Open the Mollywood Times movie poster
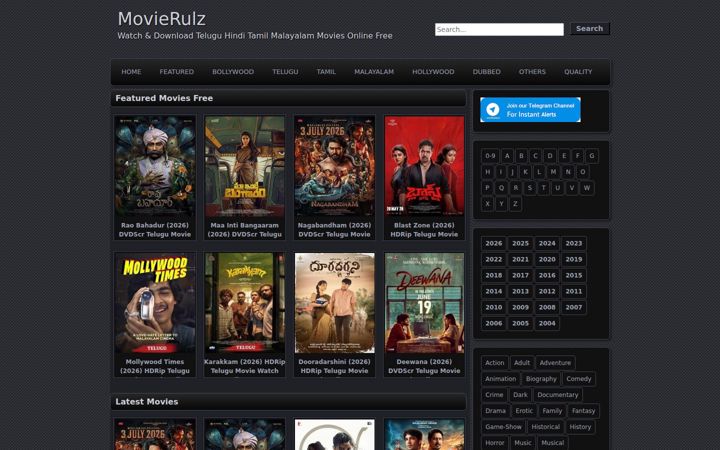Viewport: 720px width, 450px height. click(x=155, y=303)
